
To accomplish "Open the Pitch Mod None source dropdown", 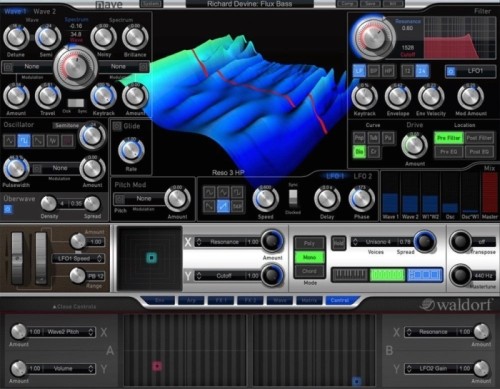I will click(x=139, y=199).
